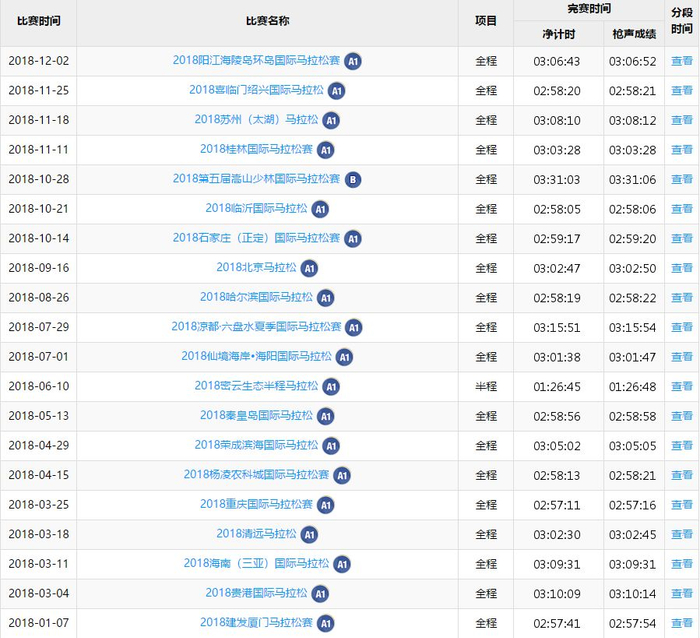
Task: View split times for the 2018-09-16 race
Action: (x=681, y=268)
